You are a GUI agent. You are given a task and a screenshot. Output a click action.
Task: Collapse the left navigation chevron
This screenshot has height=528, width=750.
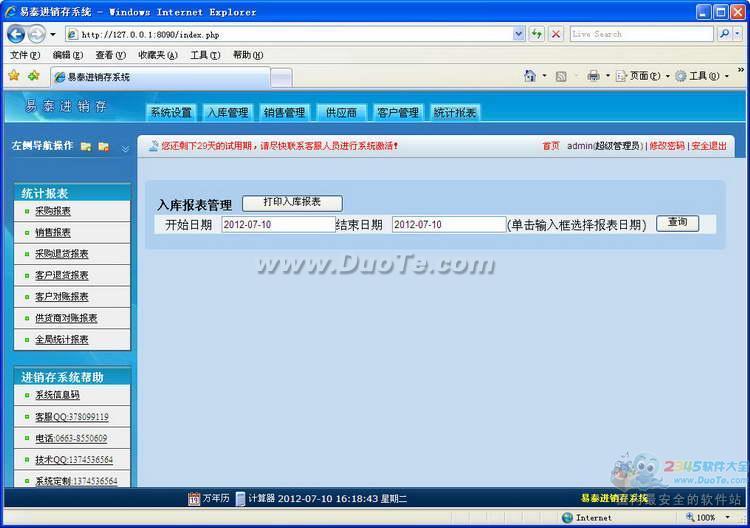(x=125, y=148)
